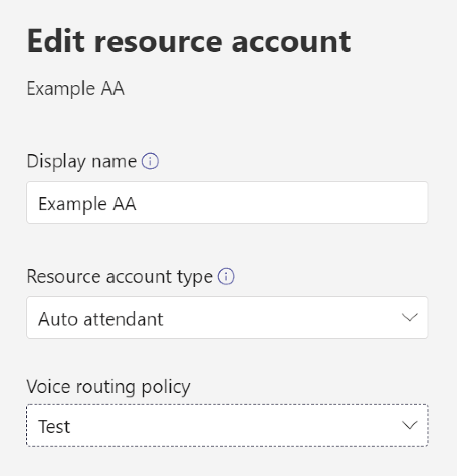This screenshot has width=457, height=476.
Task: Click the chevron on the Voice routing policy dropdown
Action: point(409,425)
